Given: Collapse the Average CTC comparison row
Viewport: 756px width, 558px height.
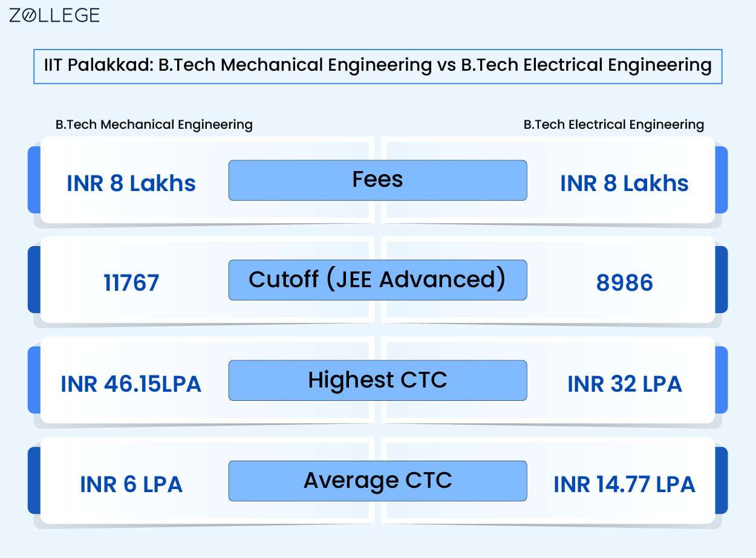Looking at the screenshot, I should 377,481.
